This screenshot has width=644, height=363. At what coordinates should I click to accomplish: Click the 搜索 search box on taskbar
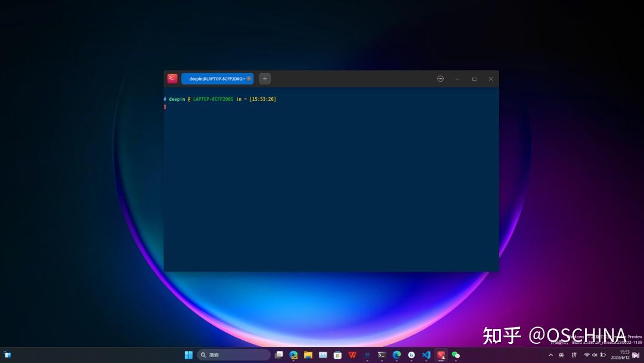pyautogui.click(x=233, y=354)
